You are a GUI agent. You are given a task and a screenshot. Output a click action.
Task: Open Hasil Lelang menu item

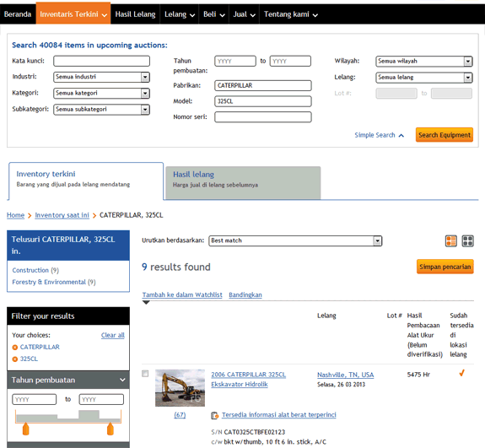pos(135,14)
